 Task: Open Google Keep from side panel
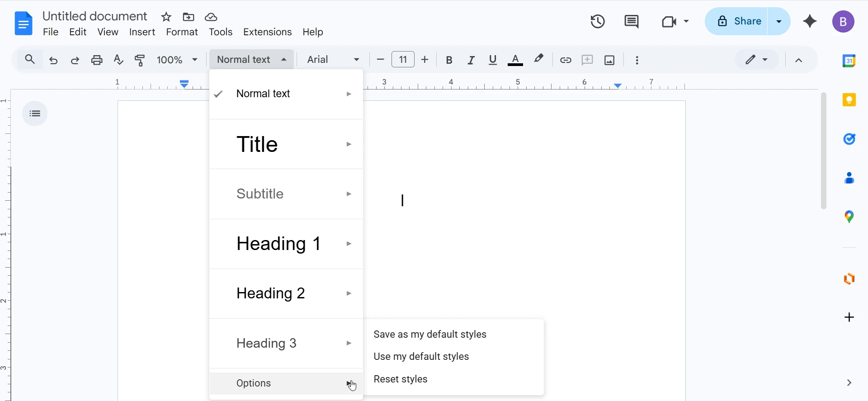849,100
